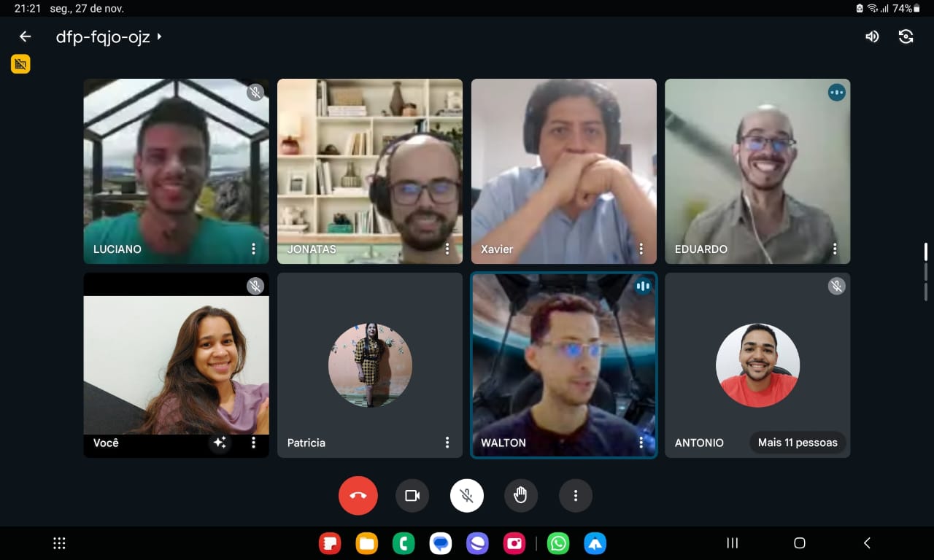Open options menu for Patricia's tile
This screenshot has width=934, height=560.
click(447, 443)
